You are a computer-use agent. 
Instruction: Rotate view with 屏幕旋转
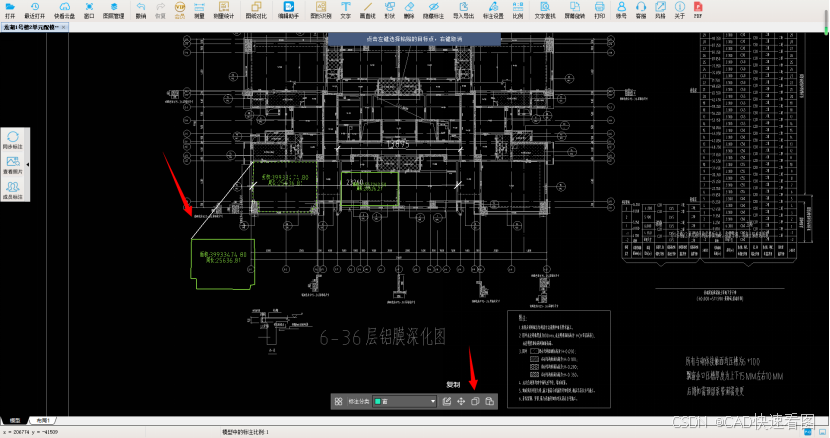(x=574, y=10)
